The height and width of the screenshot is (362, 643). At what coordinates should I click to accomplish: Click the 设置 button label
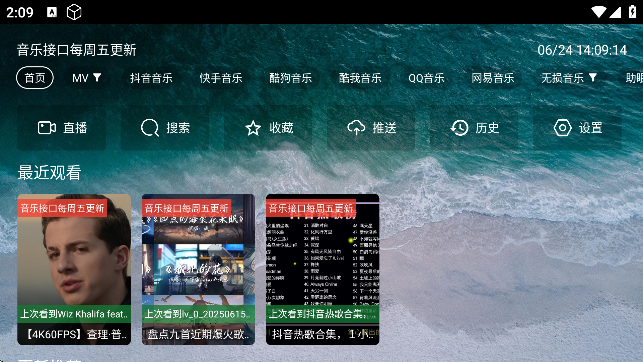tap(591, 128)
